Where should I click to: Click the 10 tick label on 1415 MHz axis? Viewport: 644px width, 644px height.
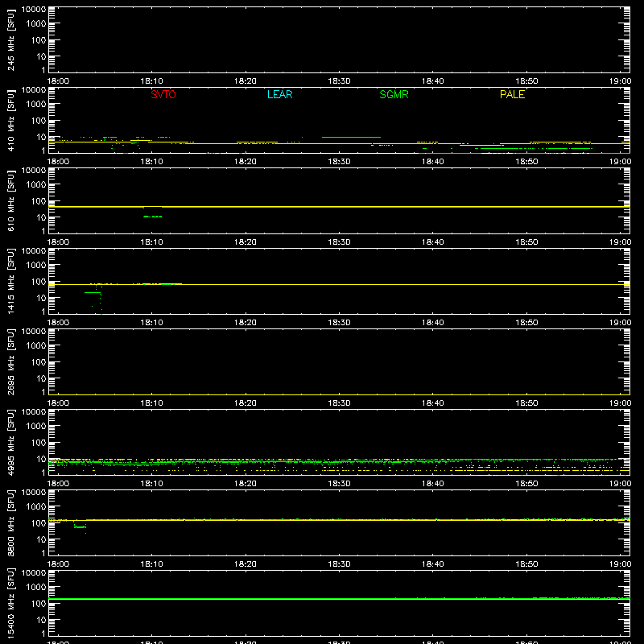click(41, 298)
